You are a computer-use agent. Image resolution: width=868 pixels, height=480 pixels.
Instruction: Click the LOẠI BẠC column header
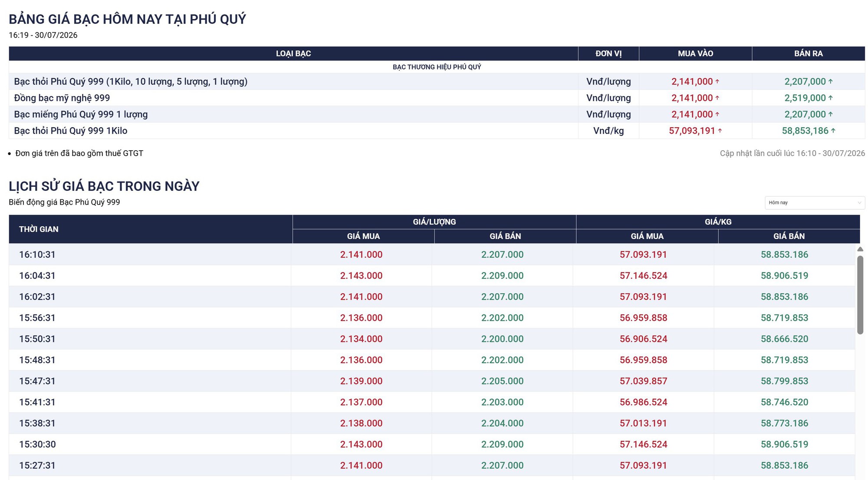point(293,53)
